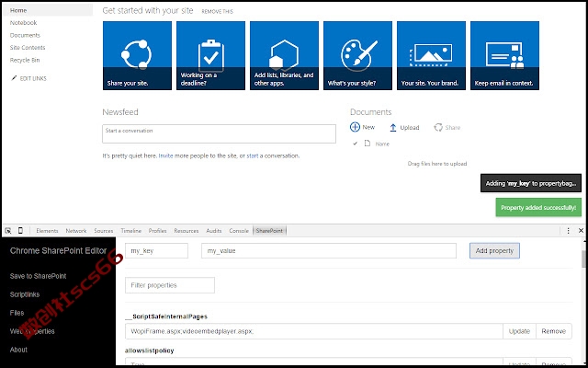The image size is (588, 368).
Task: Open the Share your site tile
Action: pos(137,55)
